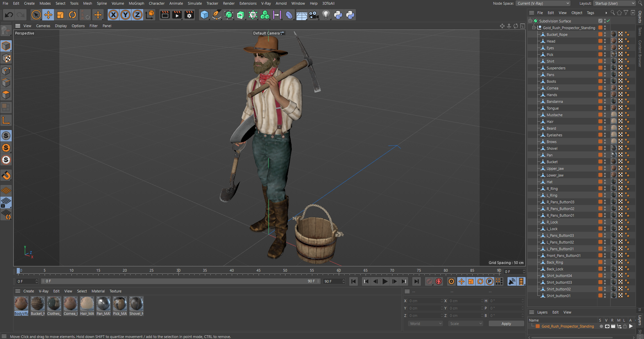Open Edit Render Settings icon
The image size is (644, 339).
(189, 15)
